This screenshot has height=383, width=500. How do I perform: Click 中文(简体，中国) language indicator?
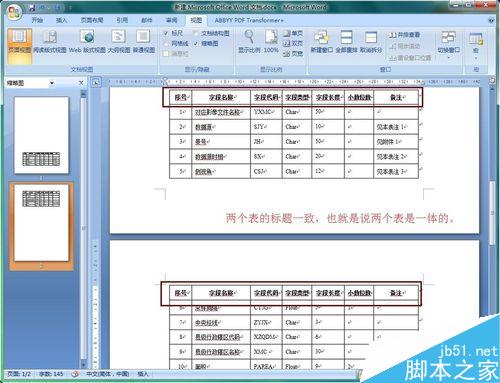click(x=108, y=374)
